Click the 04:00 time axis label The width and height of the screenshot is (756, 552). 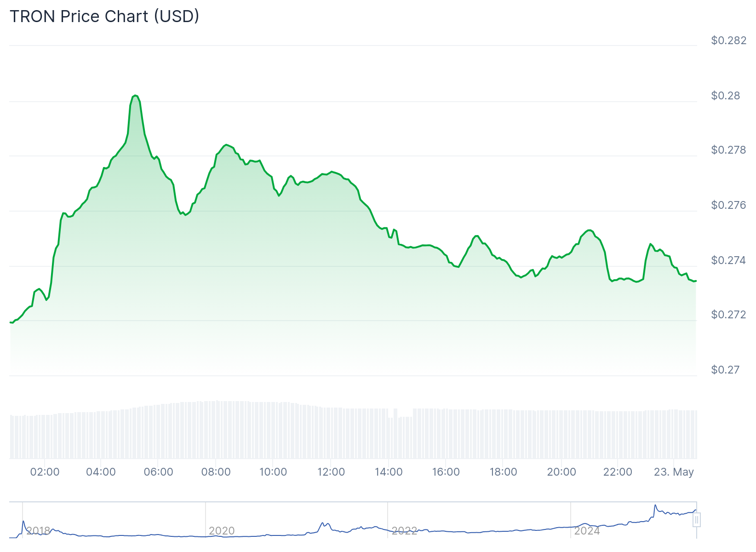click(101, 472)
